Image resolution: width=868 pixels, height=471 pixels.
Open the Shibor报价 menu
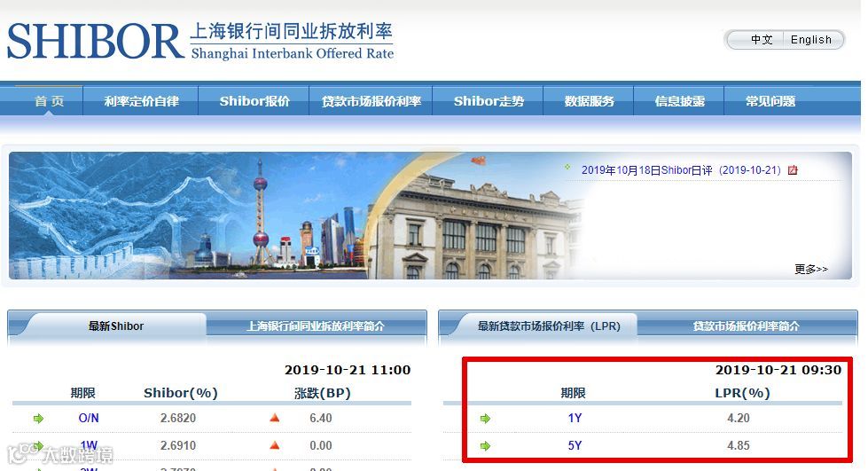254,101
